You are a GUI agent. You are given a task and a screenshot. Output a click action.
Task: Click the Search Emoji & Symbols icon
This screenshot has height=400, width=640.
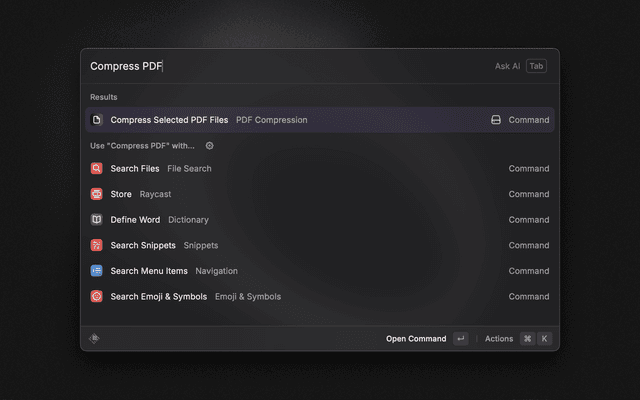pyautogui.click(x=97, y=296)
